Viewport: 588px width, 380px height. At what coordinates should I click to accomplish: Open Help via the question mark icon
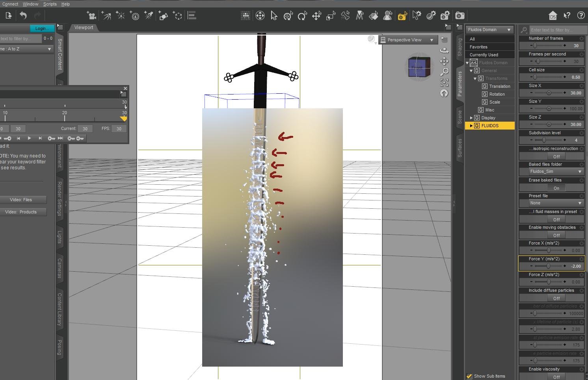coord(581,16)
